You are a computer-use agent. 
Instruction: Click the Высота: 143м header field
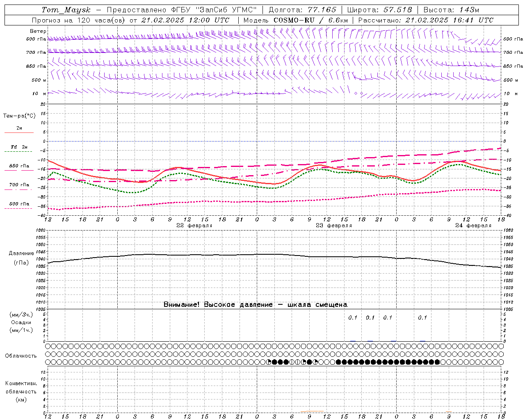coord(451,10)
